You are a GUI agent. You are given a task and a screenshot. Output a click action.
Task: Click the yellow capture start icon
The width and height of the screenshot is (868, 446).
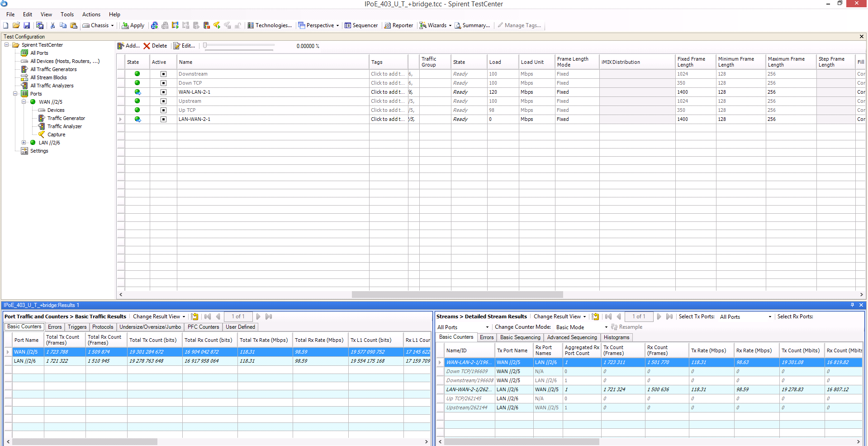217,25
